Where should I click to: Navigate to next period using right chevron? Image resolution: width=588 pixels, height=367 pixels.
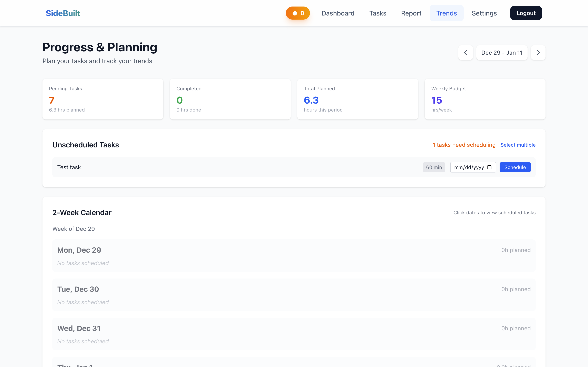(x=538, y=52)
